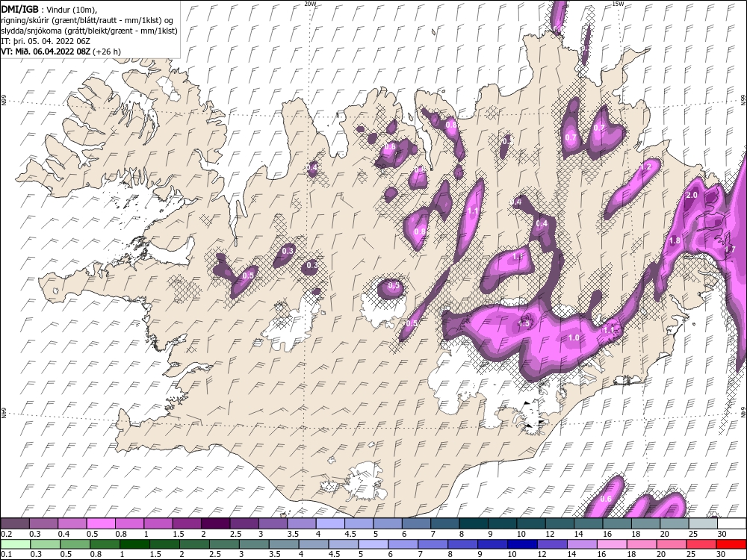
Task: Select the dark purple snow scale swatch labeled 2
Action: [x=216, y=524]
